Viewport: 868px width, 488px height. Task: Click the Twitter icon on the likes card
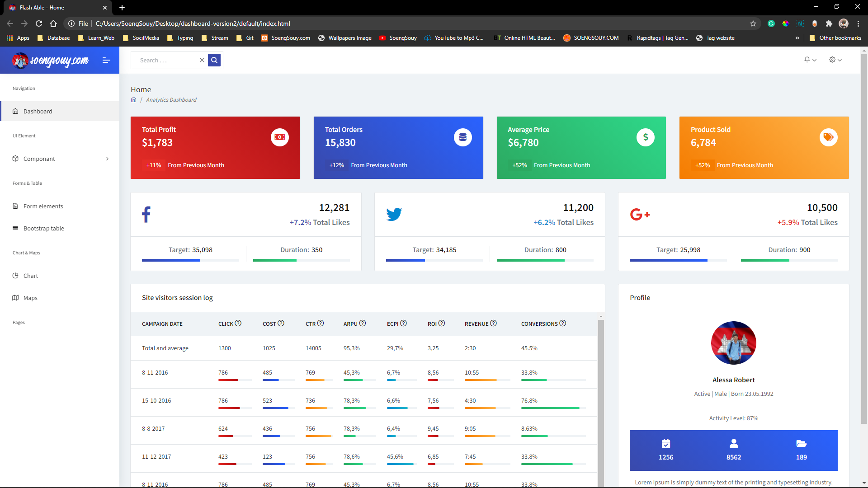(x=394, y=214)
